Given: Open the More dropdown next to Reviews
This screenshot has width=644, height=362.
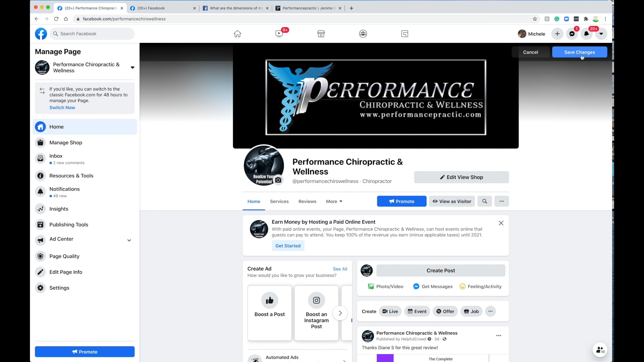Looking at the screenshot, I should point(334,201).
